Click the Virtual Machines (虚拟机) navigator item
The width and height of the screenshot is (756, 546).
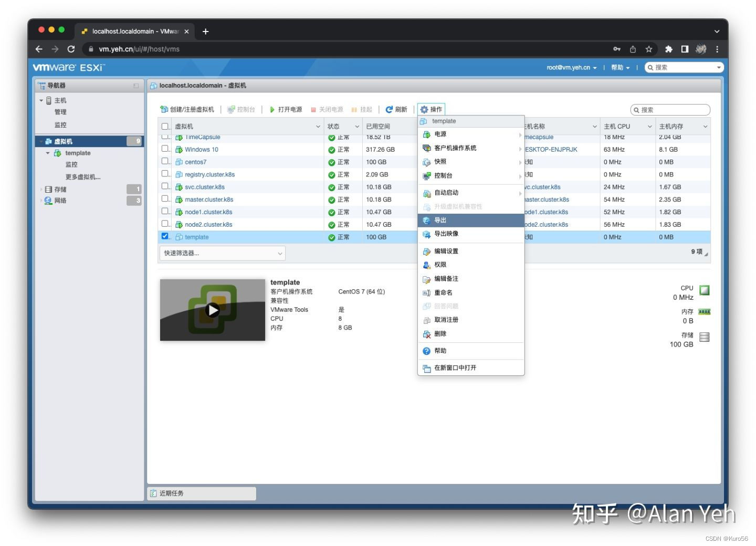pos(89,141)
